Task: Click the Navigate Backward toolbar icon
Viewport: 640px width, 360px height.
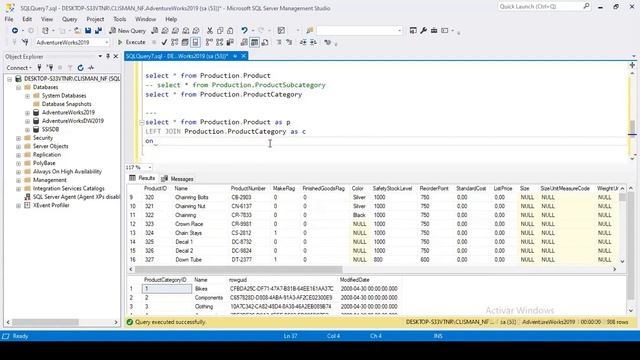Action: click(x=15, y=31)
